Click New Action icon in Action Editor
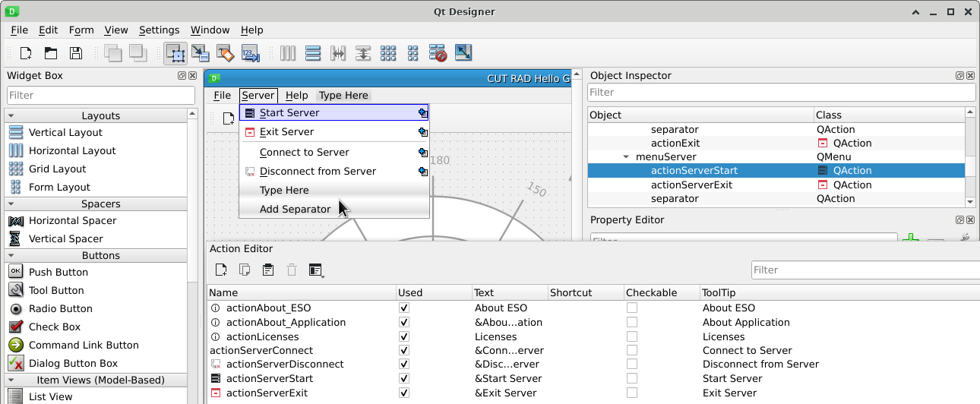980x404 pixels. [221, 270]
